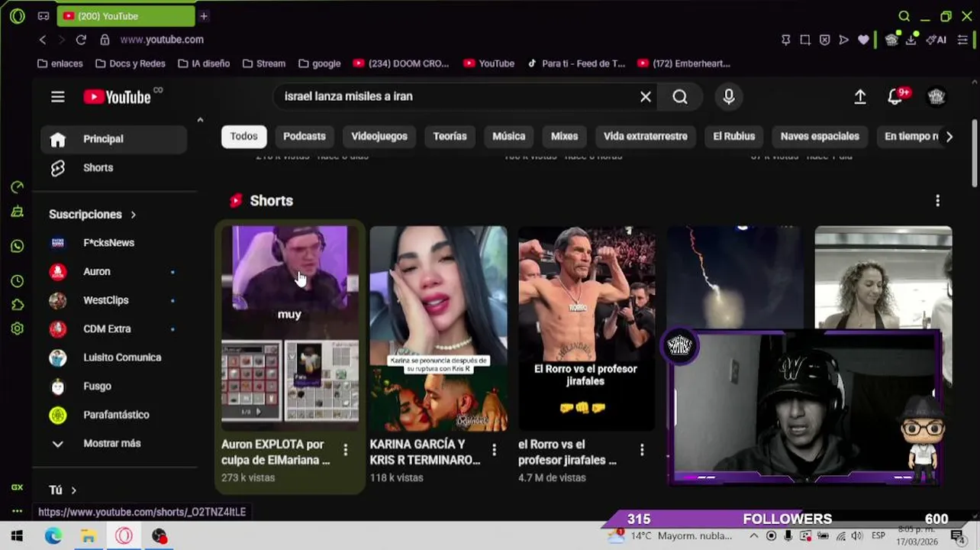Open a new browser tab
The width and height of the screenshot is (980, 550).
pos(204,16)
